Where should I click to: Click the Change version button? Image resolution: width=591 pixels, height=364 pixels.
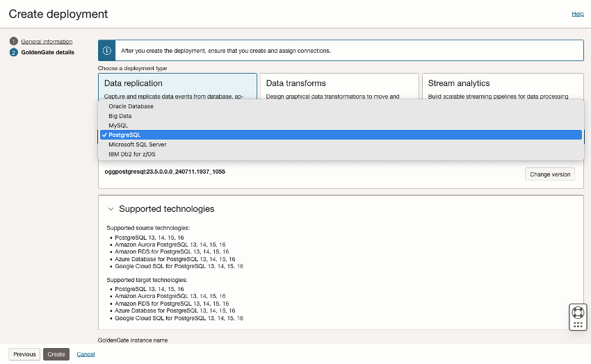pyautogui.click(x=549, y=174)
